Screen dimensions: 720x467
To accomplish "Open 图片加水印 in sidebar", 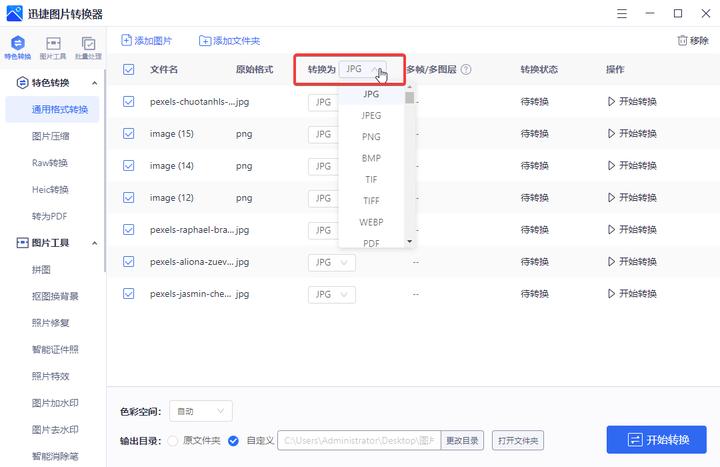I will pos(55,403).
